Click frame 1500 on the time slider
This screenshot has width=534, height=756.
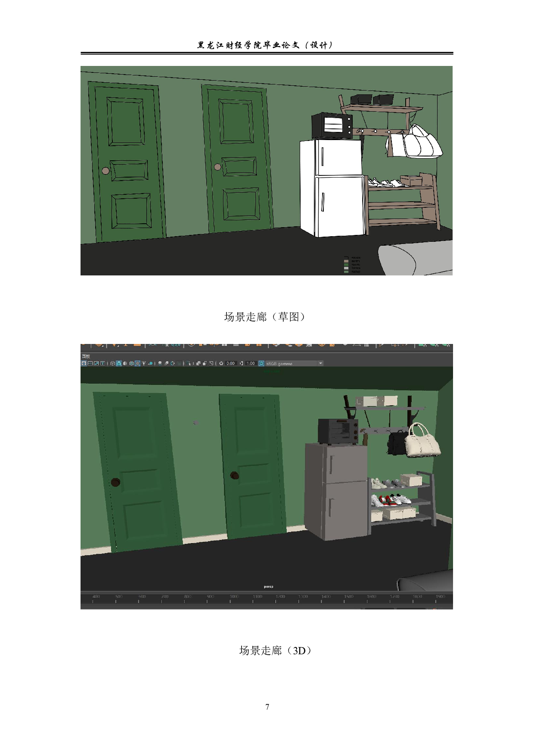[x=348, y=597]
